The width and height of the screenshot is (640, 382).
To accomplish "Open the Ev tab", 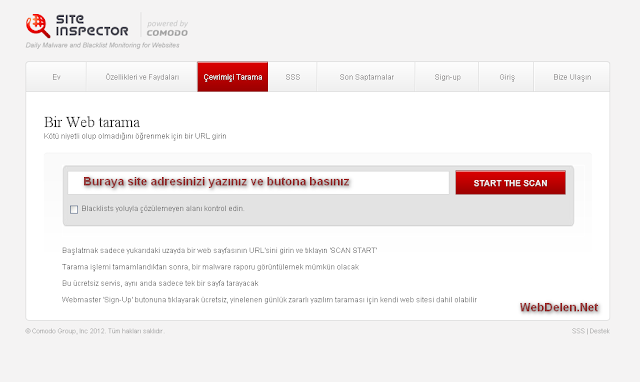I will [56, 77].
